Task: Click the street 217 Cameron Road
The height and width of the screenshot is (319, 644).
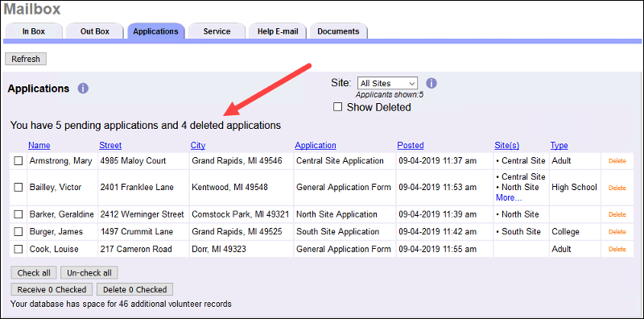Action: (x=136, y=249)
